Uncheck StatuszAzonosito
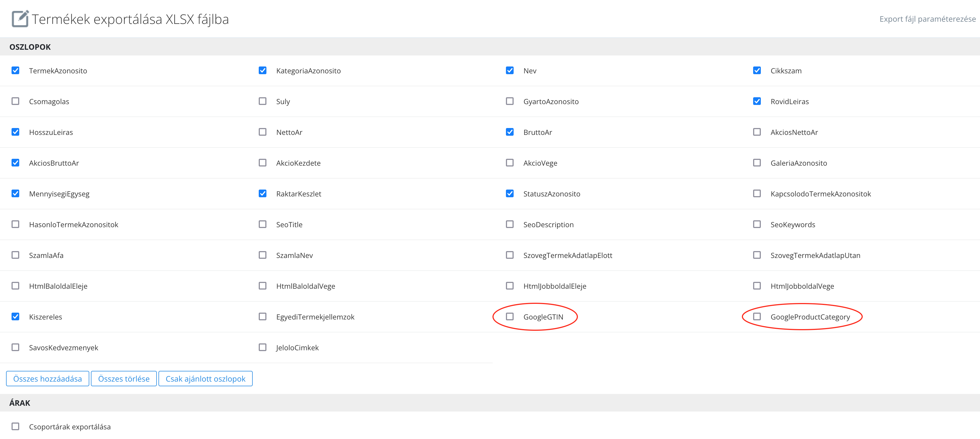Image resolution: width=980 pixels, height=439 pixels. (510, 194)
